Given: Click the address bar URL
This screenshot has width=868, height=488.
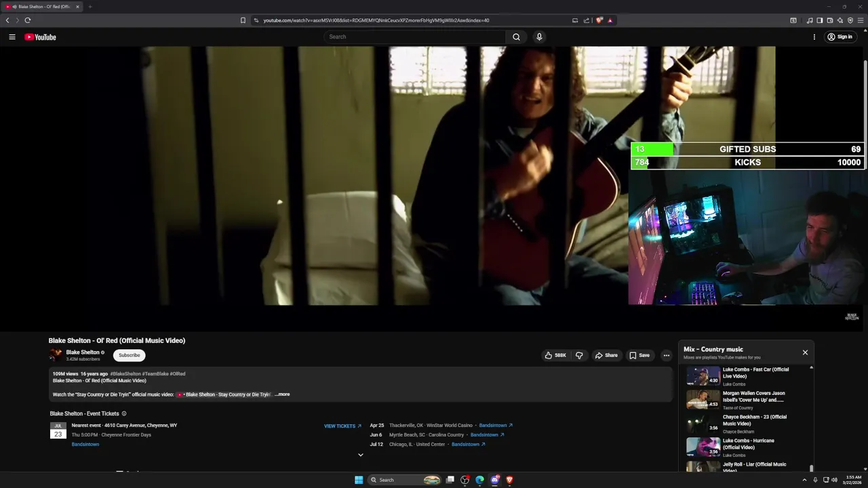Looking at the screenshot, I should [x=376, y=20].
